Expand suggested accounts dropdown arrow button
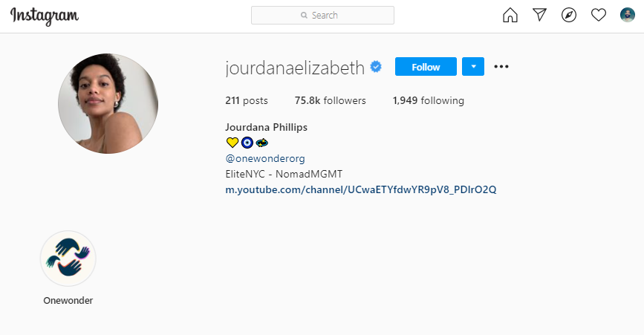The image size is (644, 335). click(473, 67)
